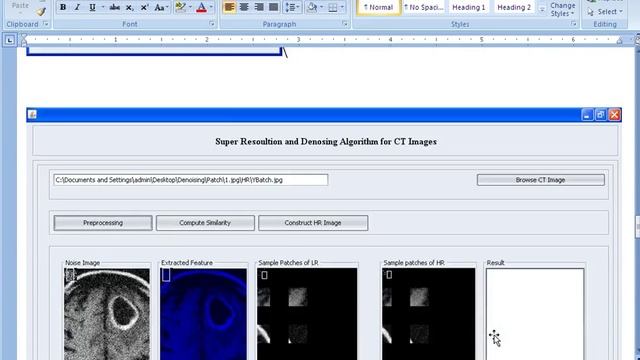Screen dimensions: 640x360
Task: Minimize the CT Images application window
Action: pyautogui.click(x=587, y=115)
